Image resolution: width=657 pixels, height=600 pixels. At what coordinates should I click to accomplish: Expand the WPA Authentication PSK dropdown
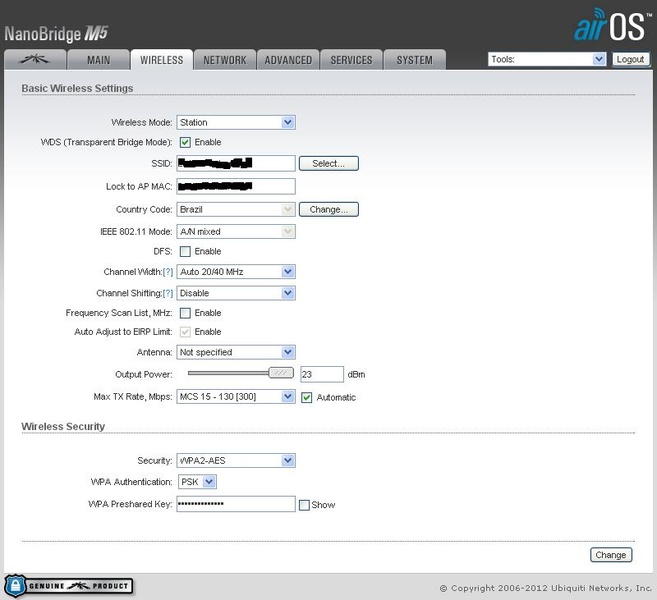197,482
